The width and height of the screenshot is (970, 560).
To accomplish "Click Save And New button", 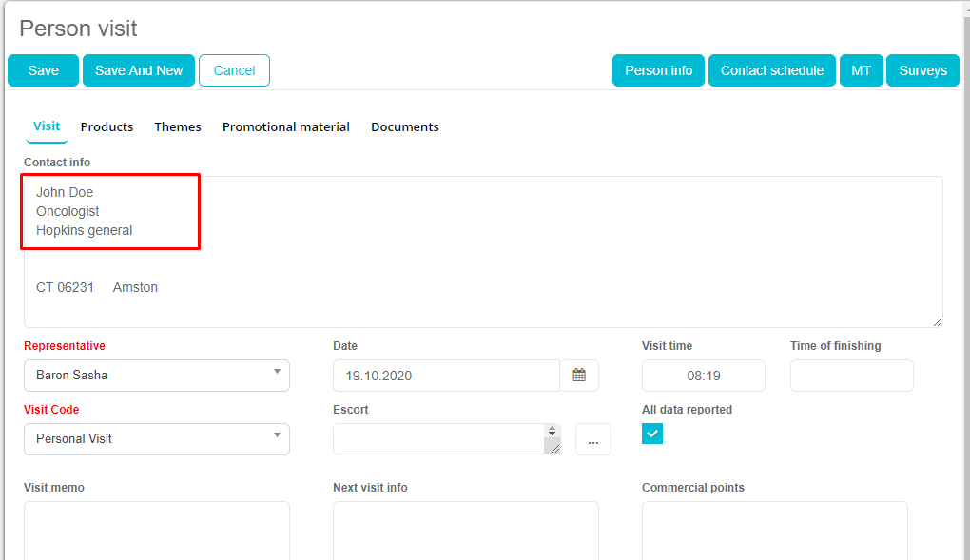I will click(139, 70).
